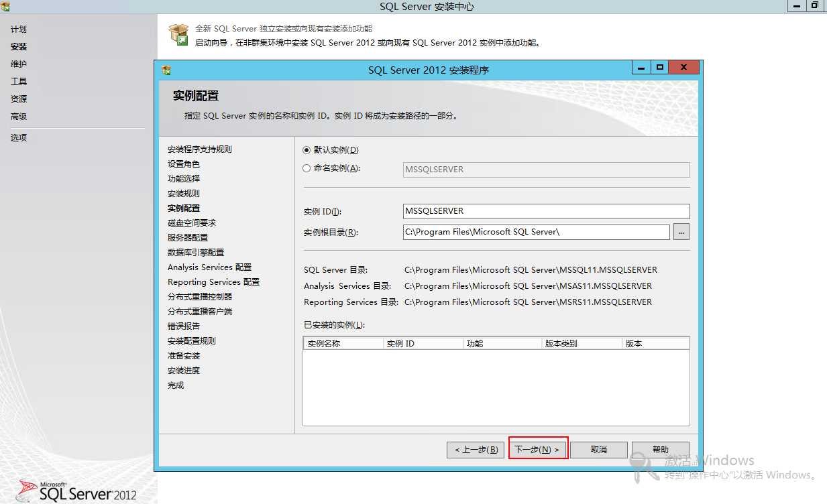Click the 实例配置 step in the list
Image resolution: width=827 pixels, height=504 pixels.
184,208
